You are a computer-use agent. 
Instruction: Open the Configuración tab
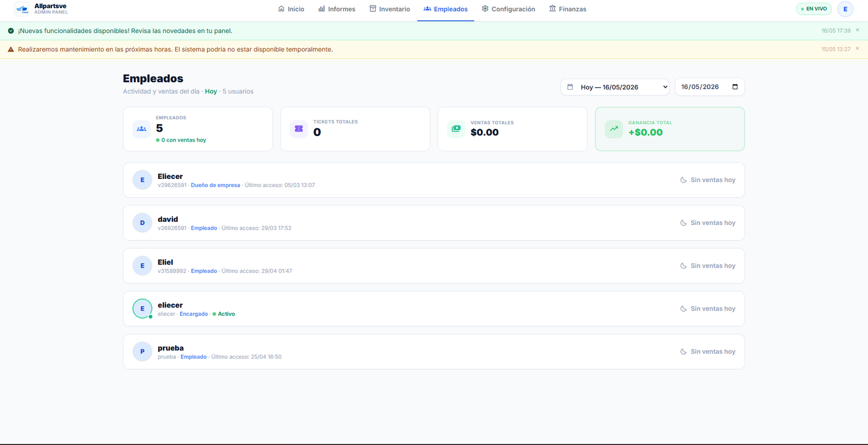508,9
